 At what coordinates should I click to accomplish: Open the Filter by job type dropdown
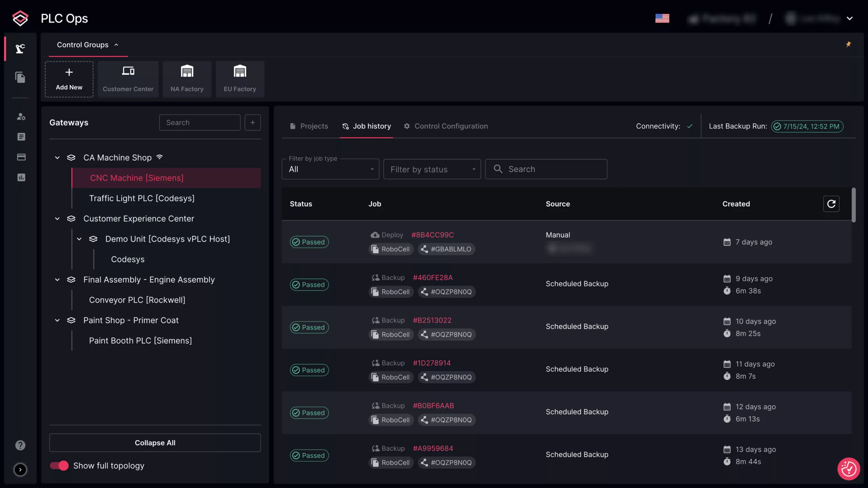pyautogui.click(x=330, y=169)
